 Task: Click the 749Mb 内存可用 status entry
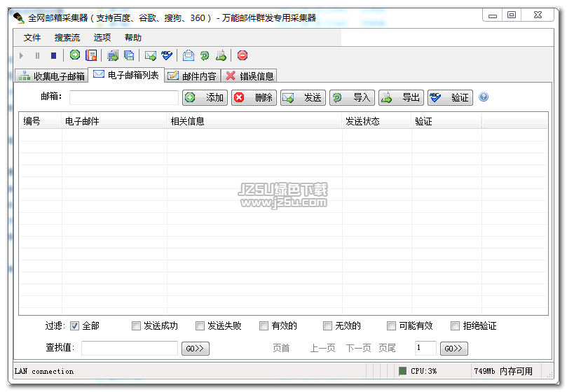503,371
